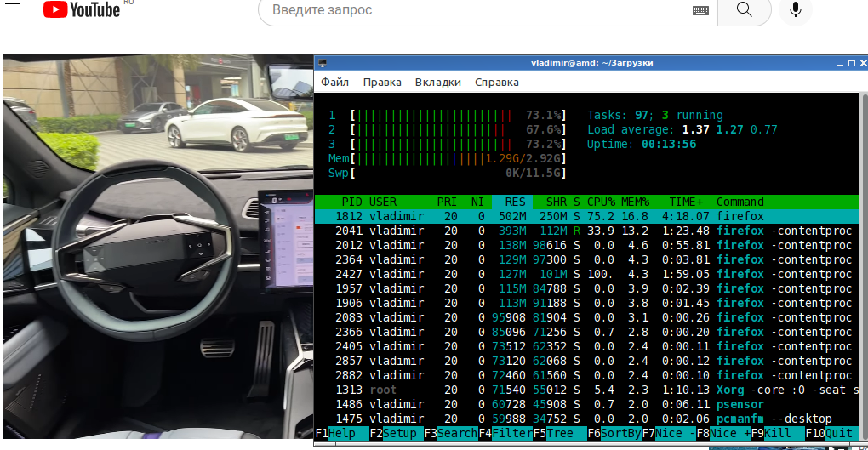Viewport: 868px width, 450px height.
Task: Sort by the Command column header
Action: [740, 202]
